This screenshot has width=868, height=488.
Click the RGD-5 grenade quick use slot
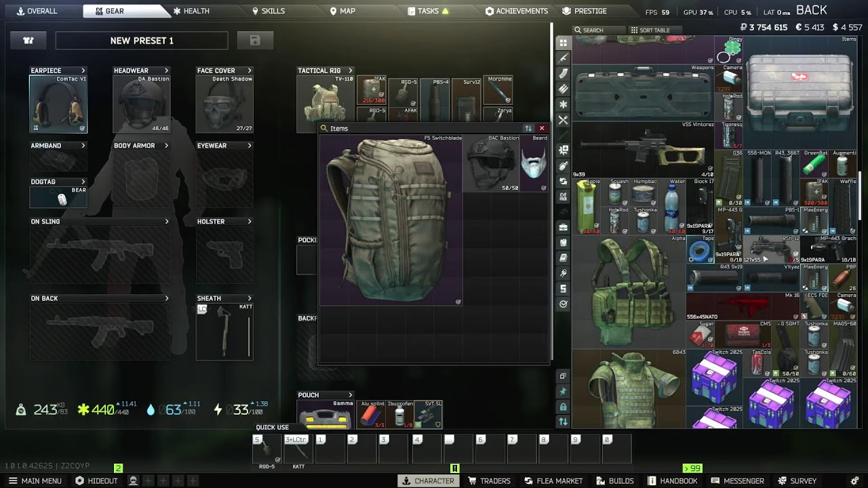tap(267, 449)
